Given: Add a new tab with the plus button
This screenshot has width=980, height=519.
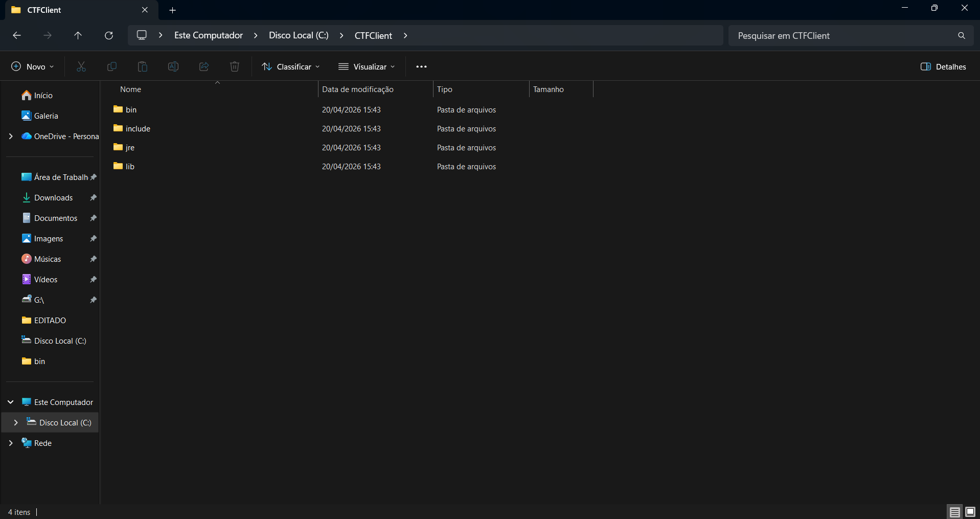Looking at the screenshot, I should click(172, 10).
